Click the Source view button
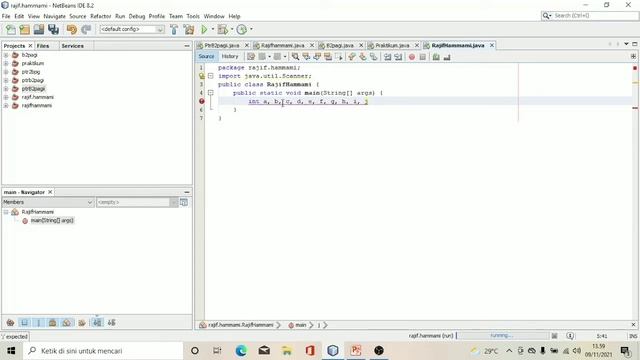Screen dimensions: 640x360 click(x=207, y=57)
